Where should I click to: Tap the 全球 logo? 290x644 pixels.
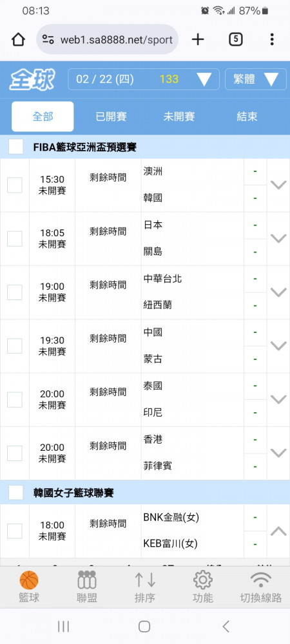(32, 80)
